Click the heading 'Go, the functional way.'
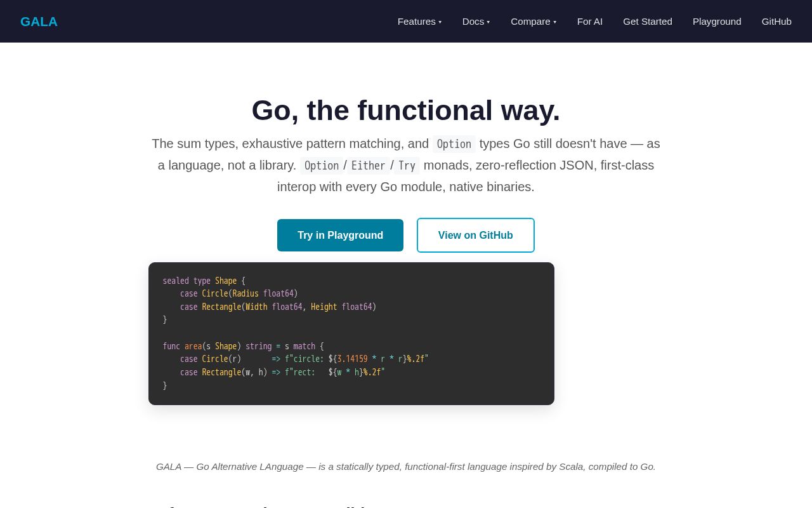 point(406,110)
